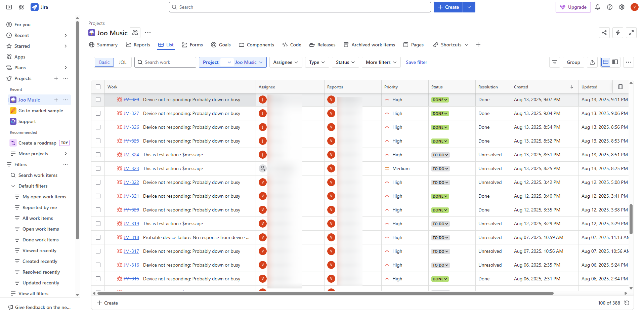Open the Releases tab
The image size is (644, 315).
click(x=322, y=45)
